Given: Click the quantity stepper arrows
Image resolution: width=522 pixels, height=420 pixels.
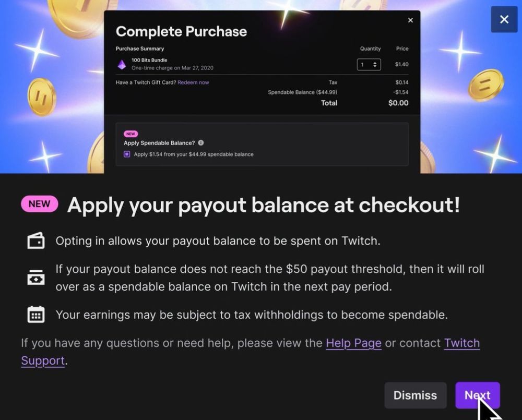Looking at the screenshot, I should (x=375, y=65).
